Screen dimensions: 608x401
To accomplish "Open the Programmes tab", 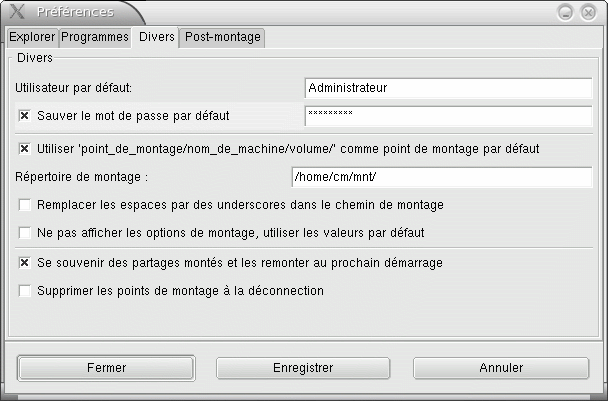I will pos(95,37).
